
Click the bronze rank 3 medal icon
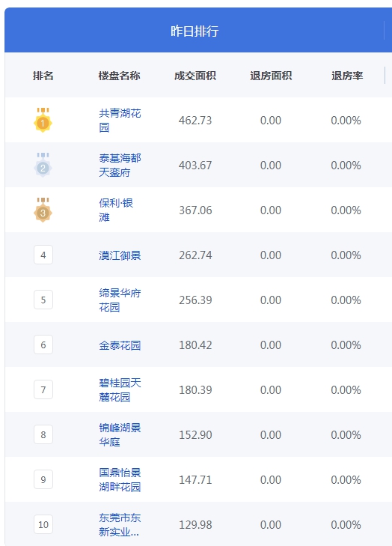pyautogui.click(x=43, y=210)
